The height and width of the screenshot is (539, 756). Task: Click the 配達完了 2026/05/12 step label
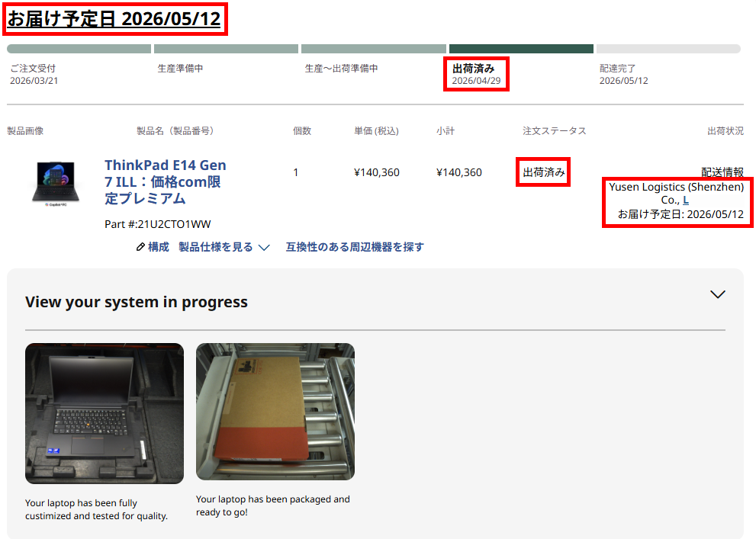(x=624, y=75)
